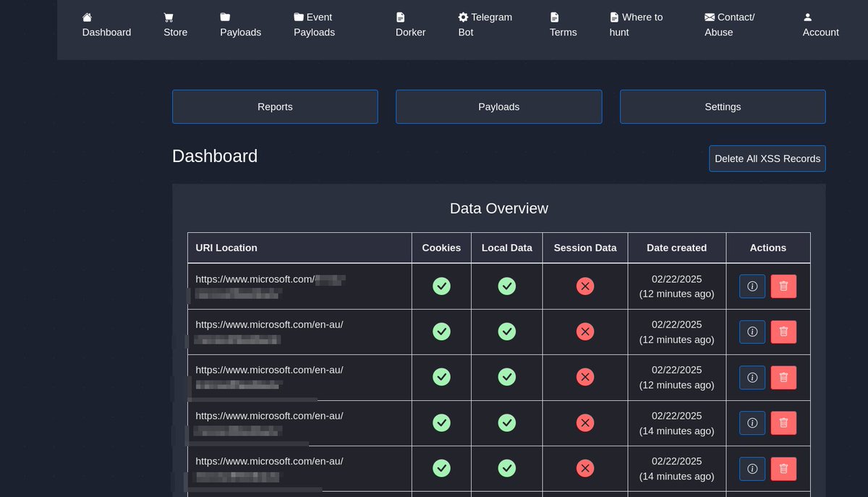Open the Event Payloads nav item
The height and width of the screenshot is (497, 868).
point(314,25)
